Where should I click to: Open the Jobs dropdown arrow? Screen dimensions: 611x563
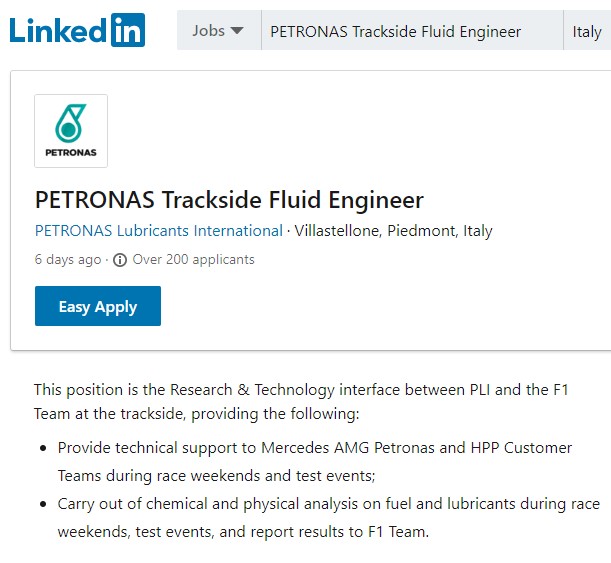[x=237, y=30]
